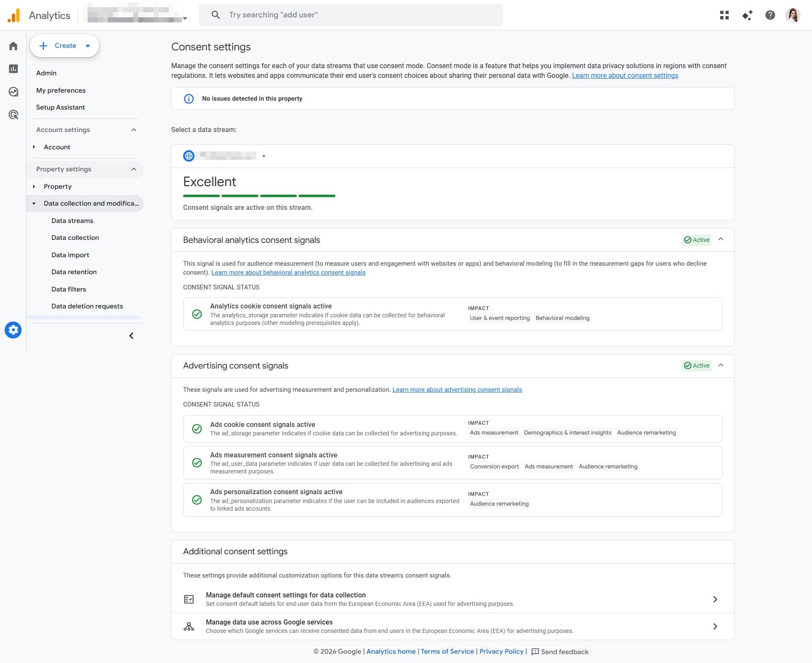Open the Reports bar chart icon
This screenshot has width=812, height=663.
13,69
